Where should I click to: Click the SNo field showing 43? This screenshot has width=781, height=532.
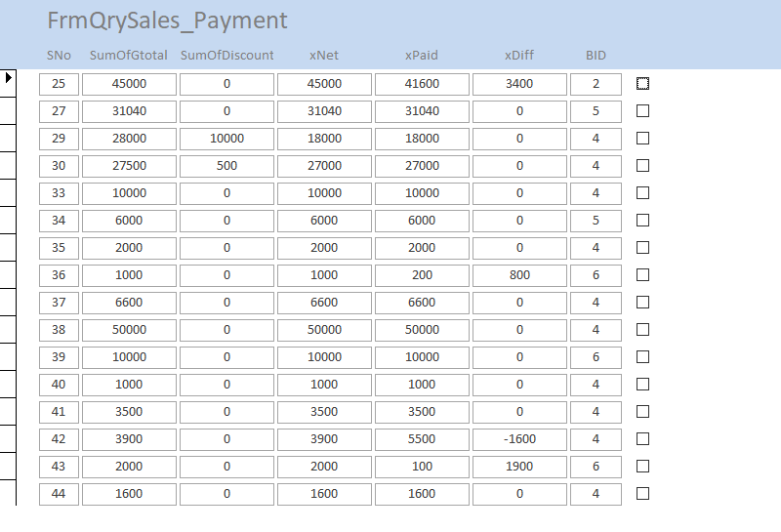point(59,467)
